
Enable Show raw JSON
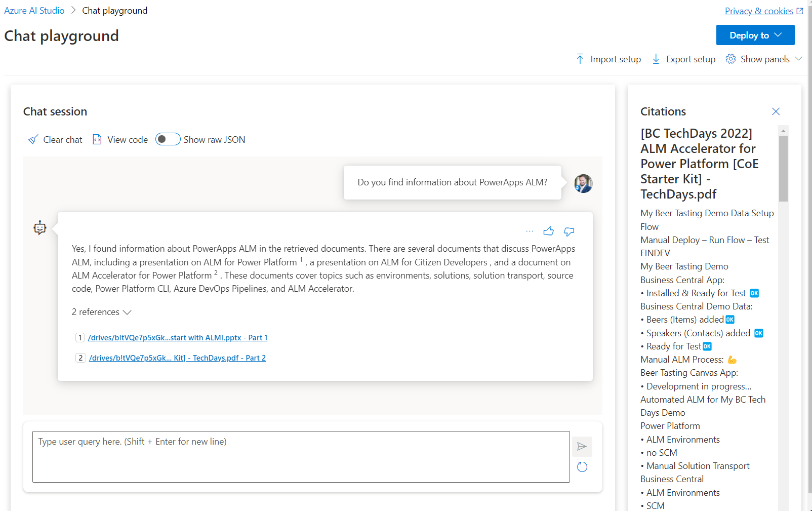[168, 139]
